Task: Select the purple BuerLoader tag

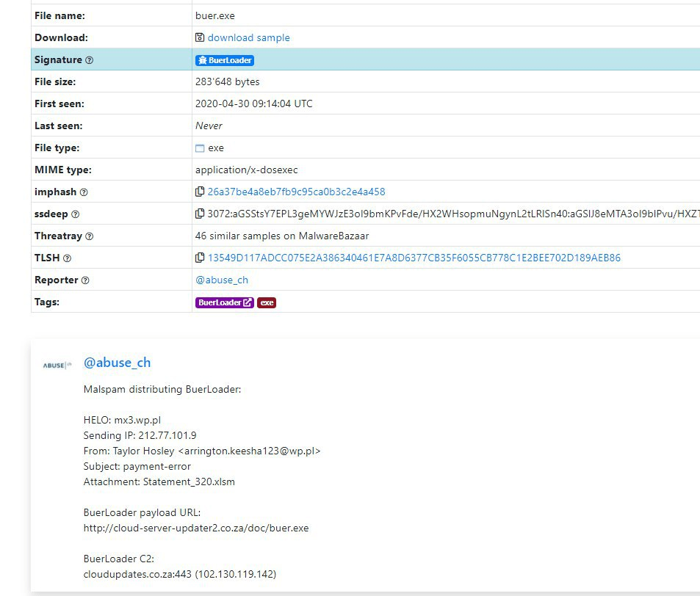Action: click(220, 302)
